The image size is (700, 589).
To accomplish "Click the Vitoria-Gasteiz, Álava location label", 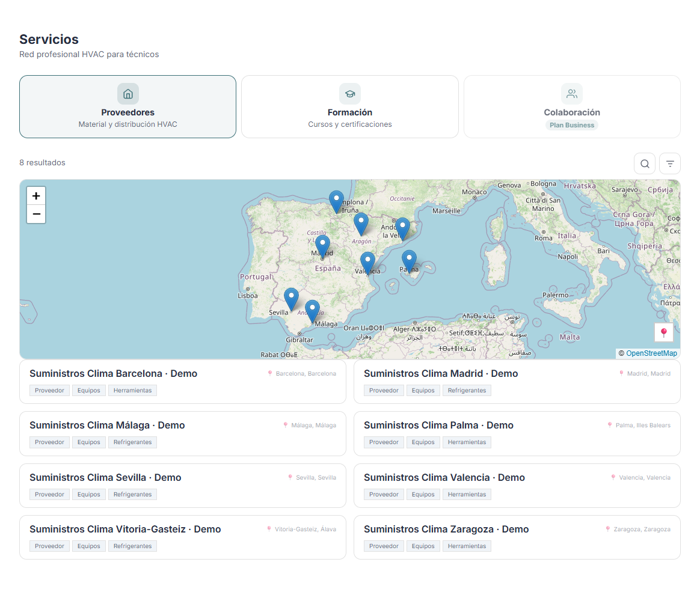I will point(305,529).
